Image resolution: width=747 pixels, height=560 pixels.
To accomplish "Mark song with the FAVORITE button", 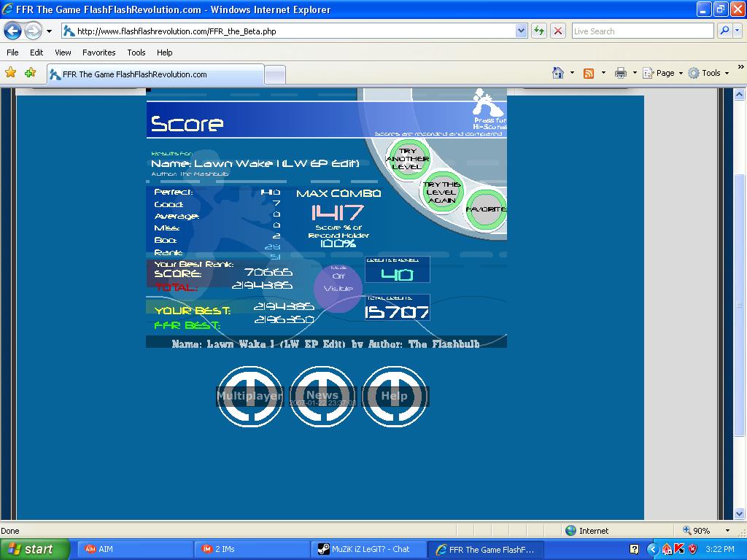I will pyautogui.click(x=486, y=209).
